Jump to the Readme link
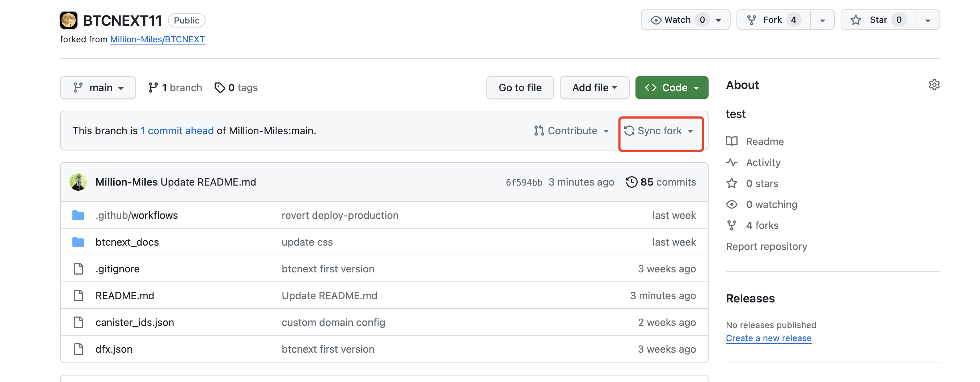Image resolution: width=980 pixels, height=382 pixels. click(x=765, y=141)
